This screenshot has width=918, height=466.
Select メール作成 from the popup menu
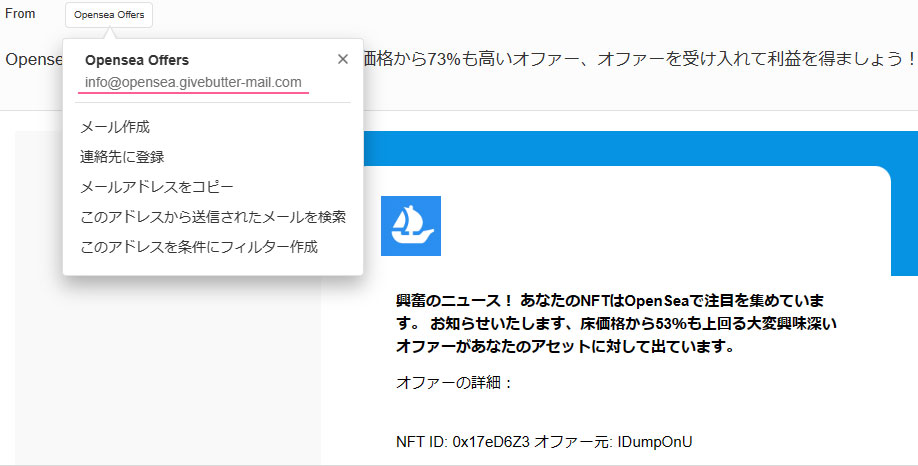(x=115, y=127)
